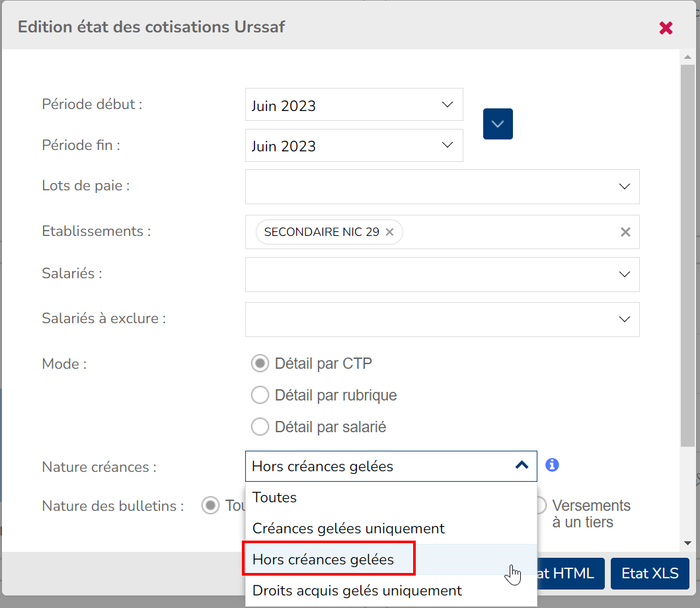Choose Toutes in the créances list

275,497
